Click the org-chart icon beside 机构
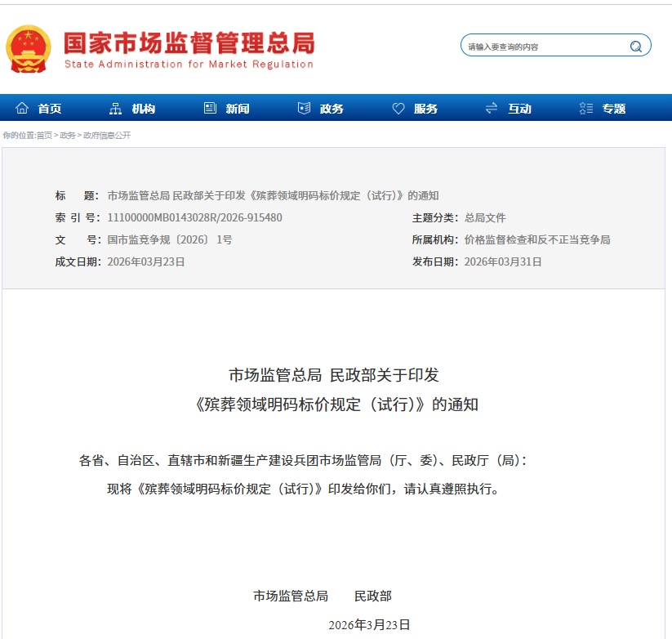The width and height of the screenshot is (672, 639). click(116, 109)
